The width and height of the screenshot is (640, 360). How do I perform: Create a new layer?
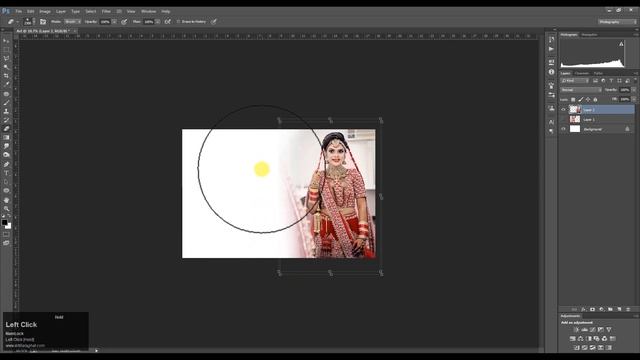click(x=619, y=309)
